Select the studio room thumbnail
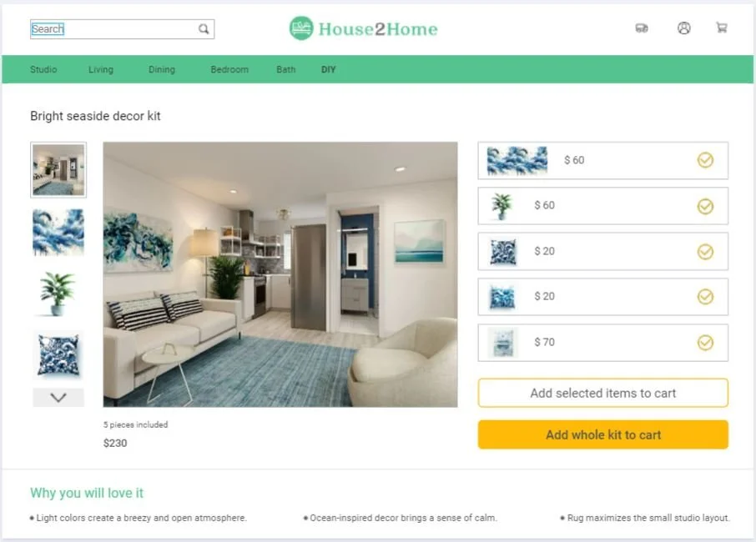Viewport: 756px width, 542px height. (x=58, y=169)
